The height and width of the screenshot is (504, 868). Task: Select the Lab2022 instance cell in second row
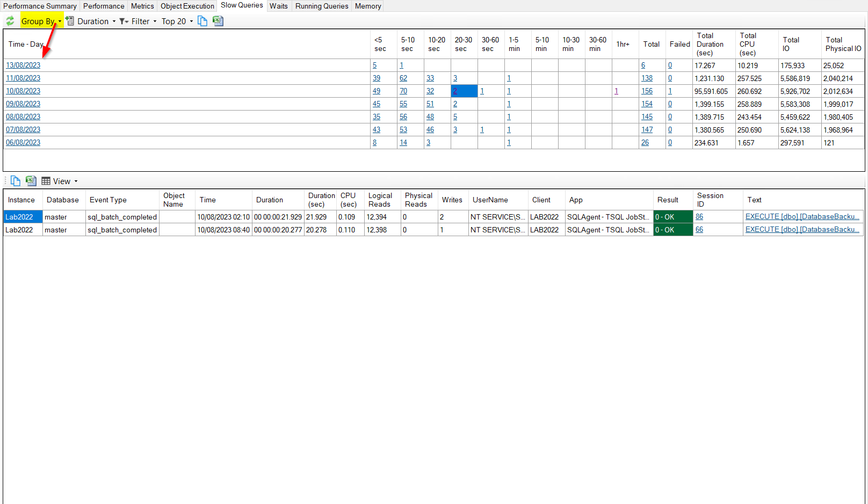point(19,230)
